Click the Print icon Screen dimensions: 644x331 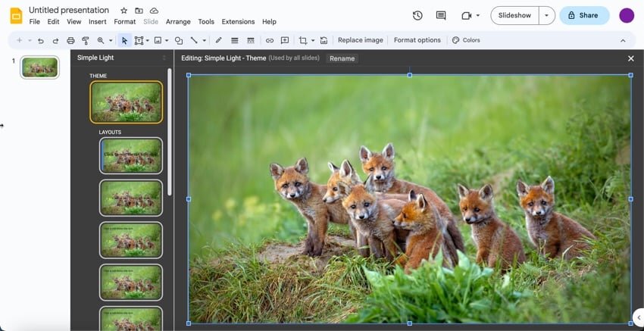[x=70, y=40]
